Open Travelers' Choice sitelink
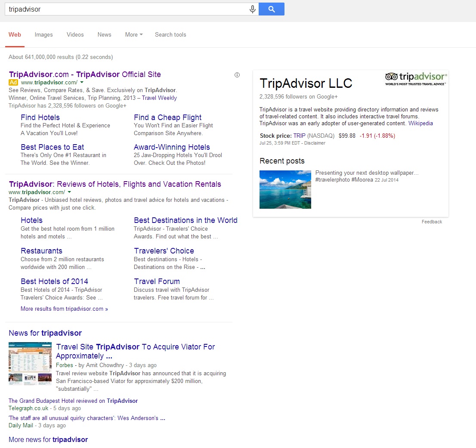Image resolution: width=476 pixels, height=448 pixels. click(164, 251)
